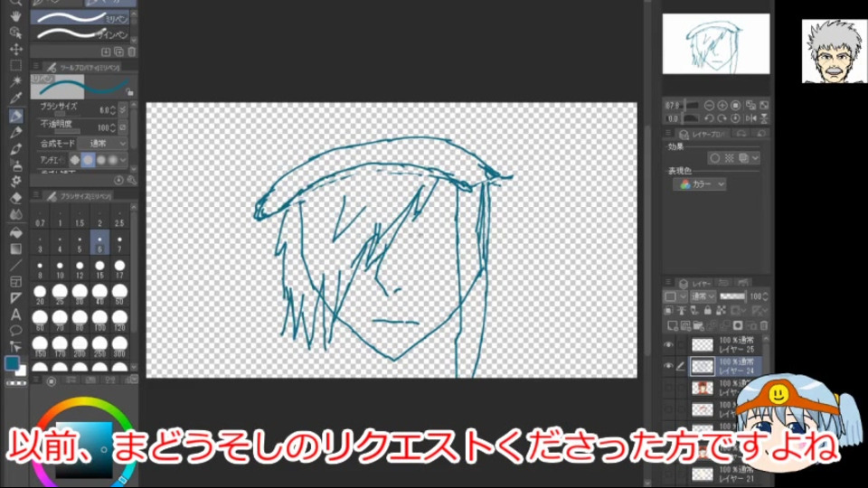This screenshot has height=488, width=868.
Task: Select the Airbrush tool
Action: pos(15,164)
